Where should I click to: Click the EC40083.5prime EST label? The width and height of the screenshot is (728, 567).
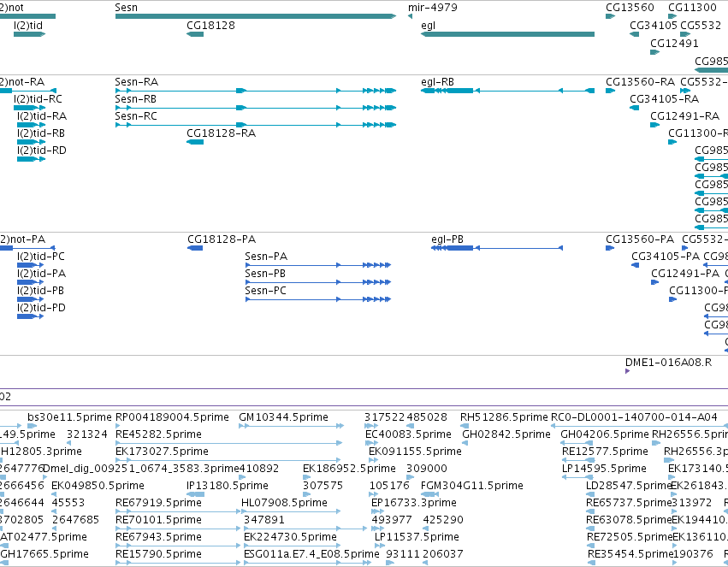coord(409,434)
